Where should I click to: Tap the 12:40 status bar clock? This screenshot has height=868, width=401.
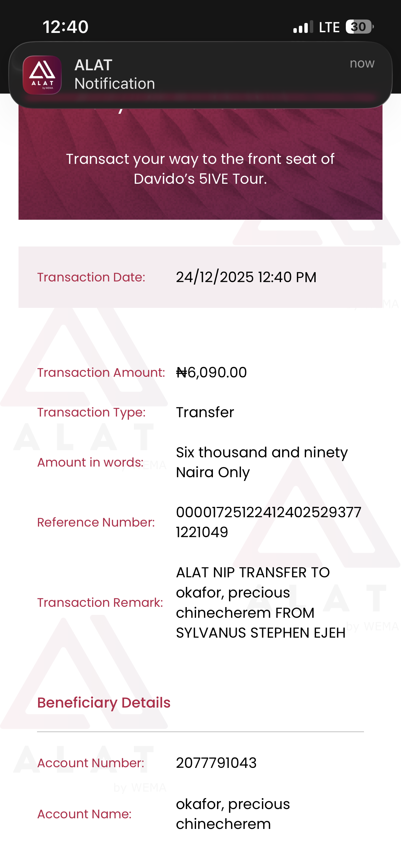(x=65, y=27)
